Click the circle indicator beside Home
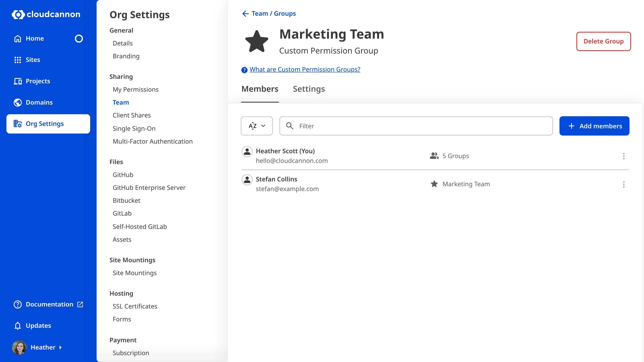 79,38
